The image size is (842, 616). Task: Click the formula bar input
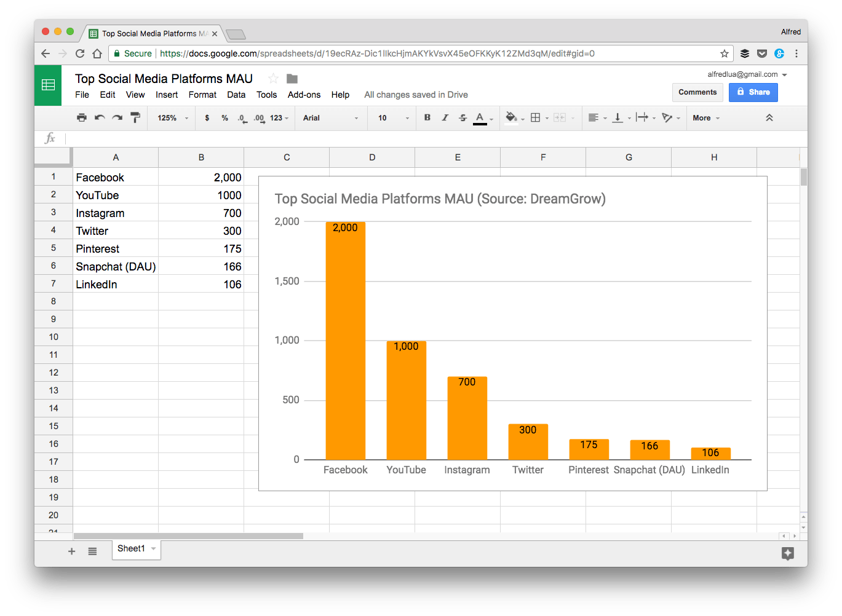pos(435,138)
